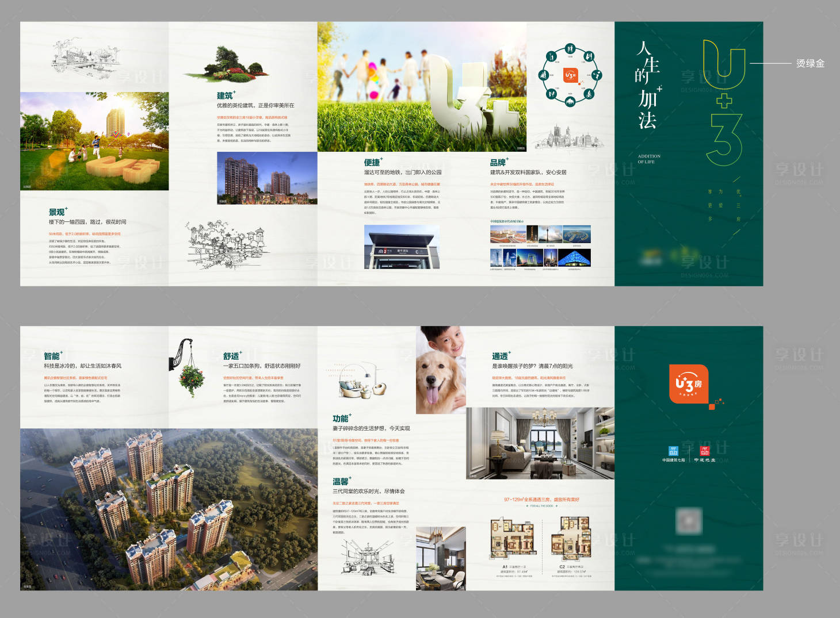The image size is (840, 618).
Task: Click the orange U3房 logo on green cover
Action: click(x=688, y=383)
